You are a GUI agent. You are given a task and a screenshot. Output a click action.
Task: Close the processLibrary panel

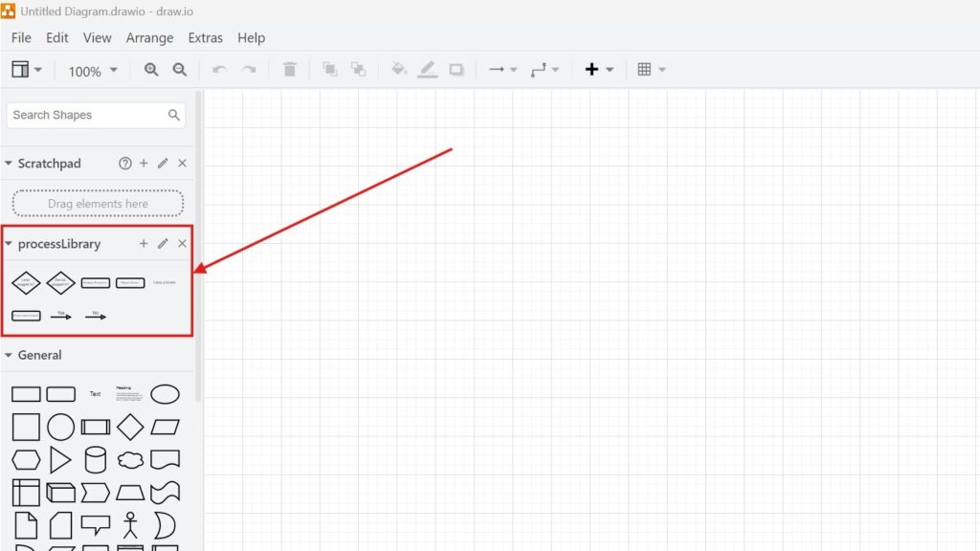[x=182, y=244]
